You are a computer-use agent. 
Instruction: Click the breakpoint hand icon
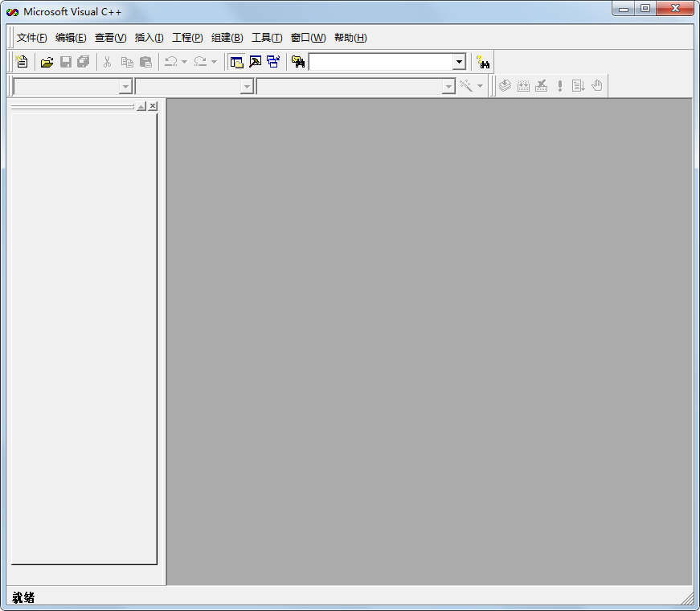click(x=596, y=86)
